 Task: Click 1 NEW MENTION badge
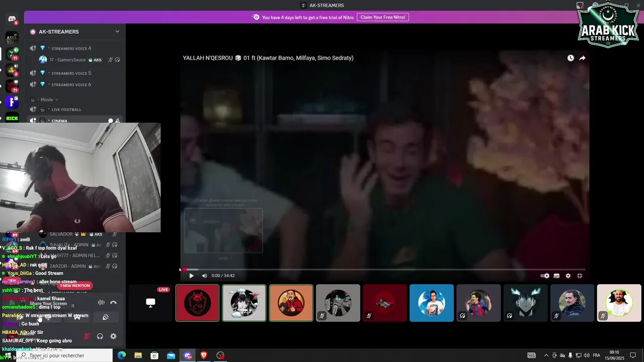click(75, 286)
